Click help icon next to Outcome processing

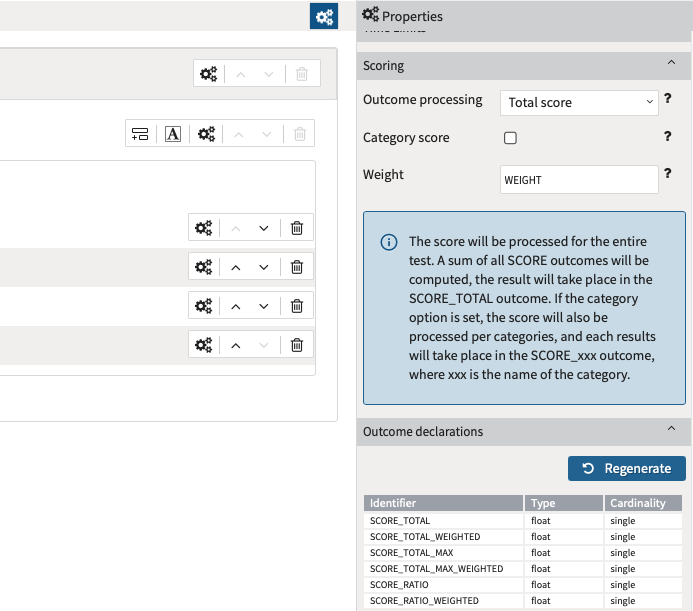point(667,99)
